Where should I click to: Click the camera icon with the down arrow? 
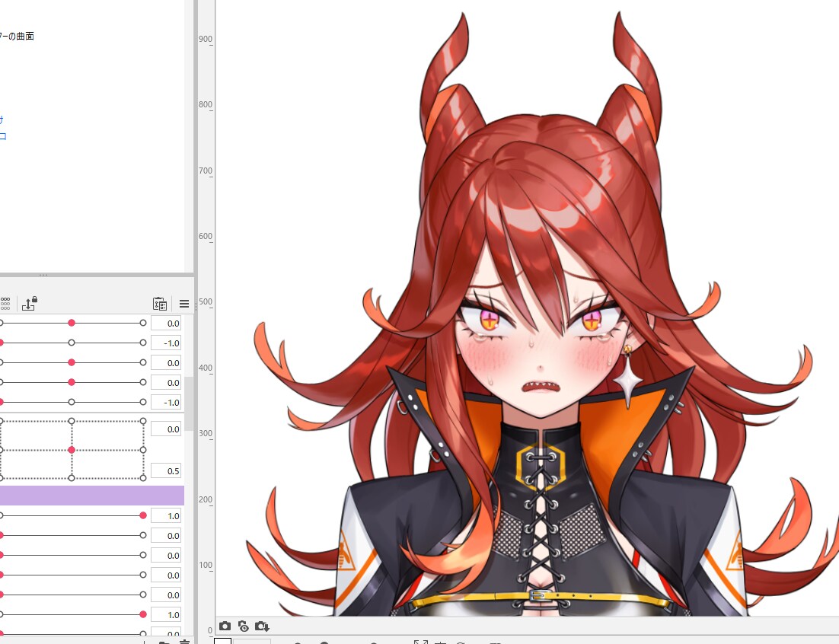(x=262, y=626)
